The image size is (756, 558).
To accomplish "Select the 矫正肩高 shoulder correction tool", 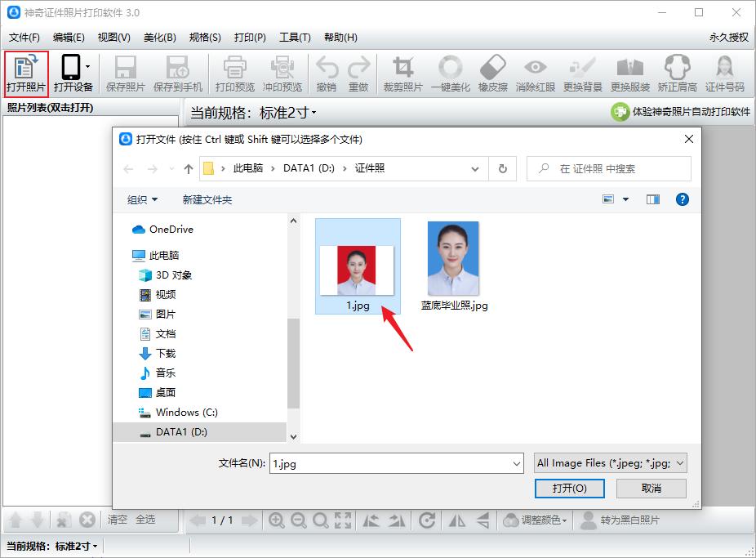I will [x=676, y=73].
